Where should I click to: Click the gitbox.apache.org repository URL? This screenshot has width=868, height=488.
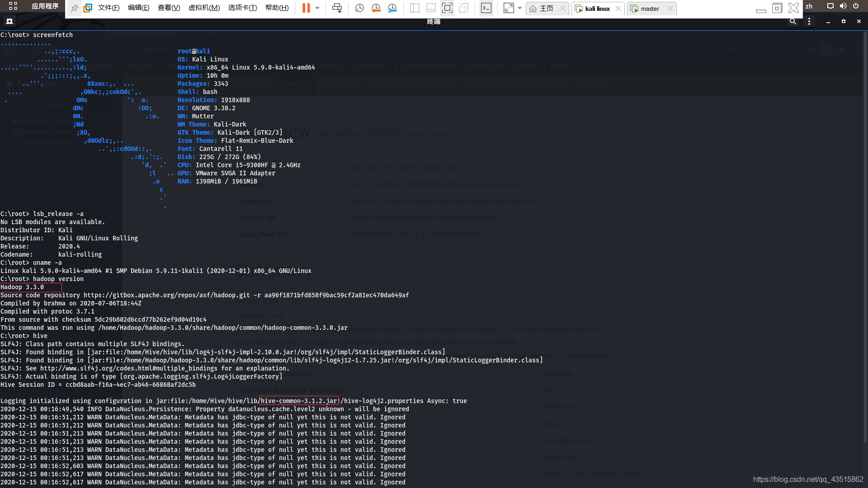click(167, 296)
